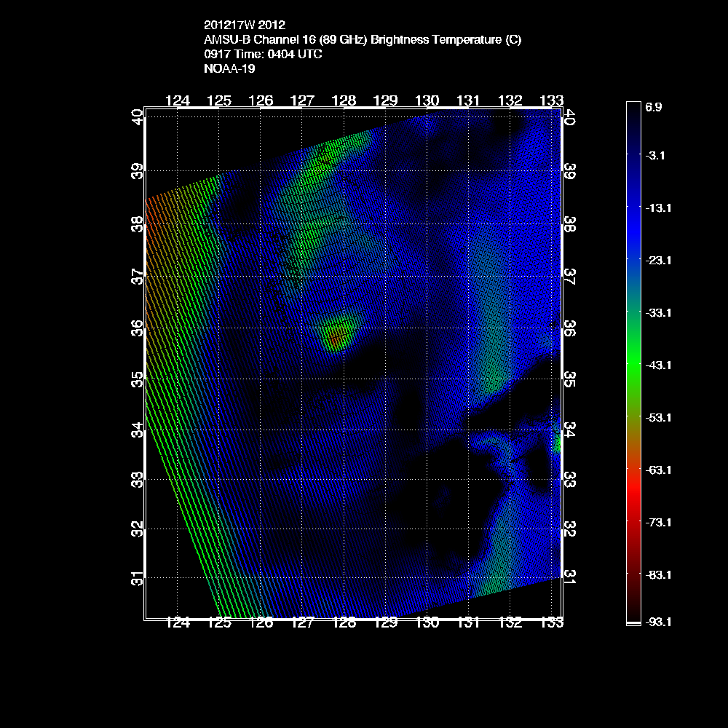Click the red cold core near 128E, 36N
The image size is (728, 728).
pyautogui.click(x=335, y=338)
